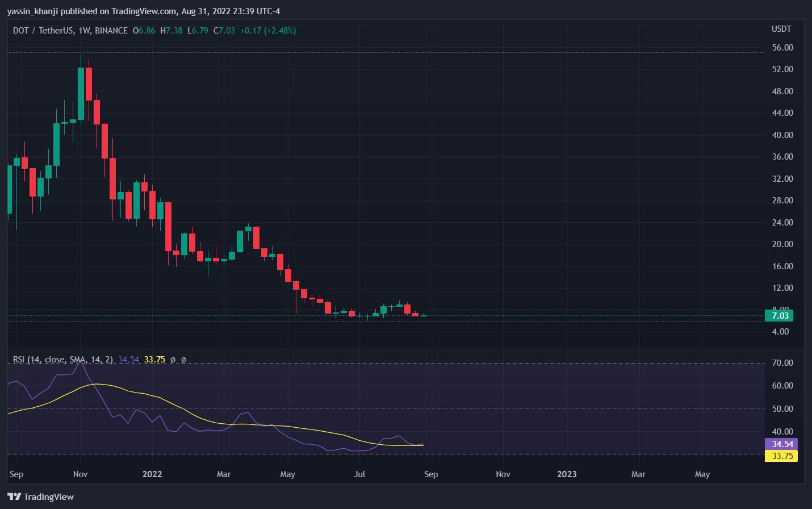Click the 32.00 price axis label
The height and width of the screenshot is (509, 812).
point(782,179)
